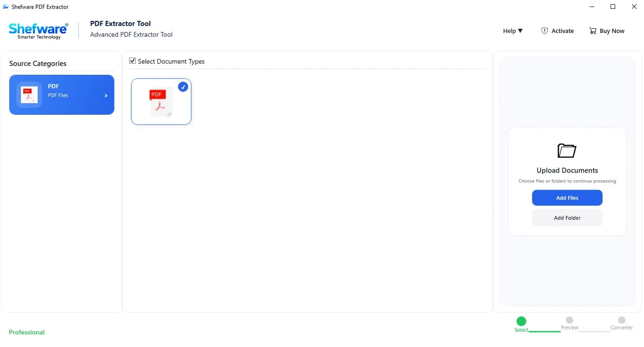Maximize the Shefware PDF Extractor window

tap(613, 7)
